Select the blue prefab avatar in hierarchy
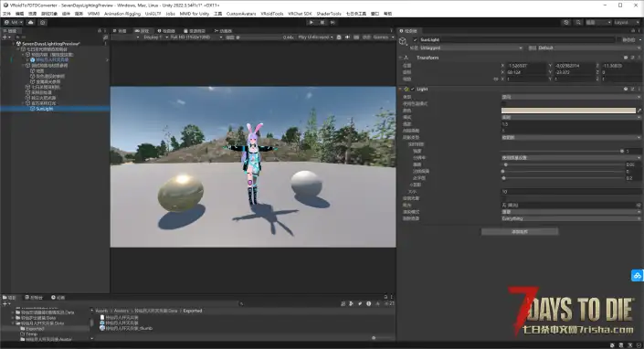The height and width of the screenshot is (349, 644). click(52, 60)
